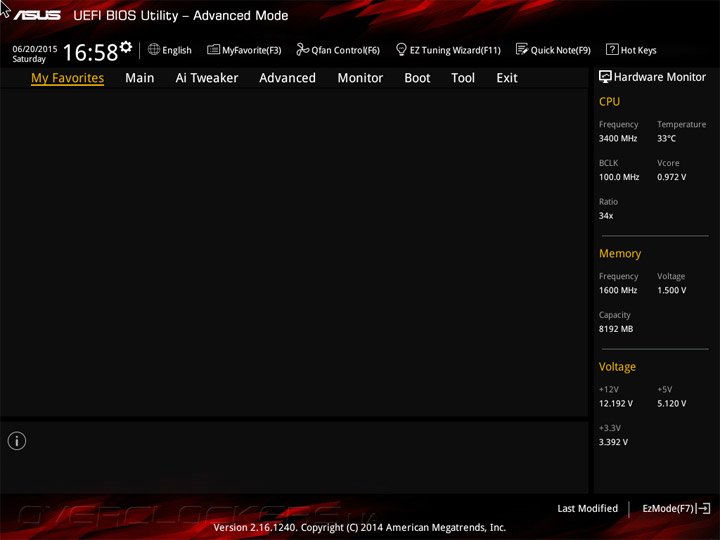The image size is (720, 540).
Task: Click the 16:58 clock time
Action: (90, 52)
